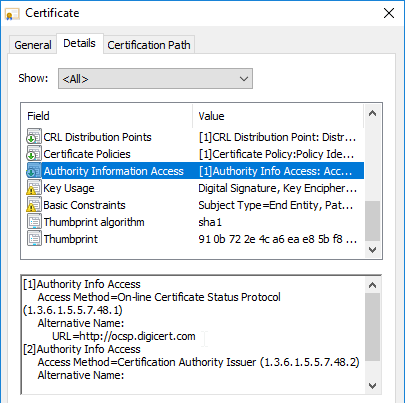The width and height of the screenshot is (405, 403).
Task: Click the Thumbprint algorithm property icon
Action: [x=34, y=222]
